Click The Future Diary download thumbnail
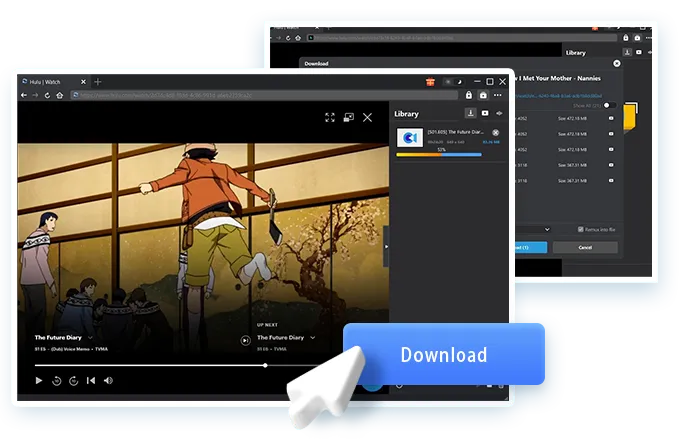686x439 pixels. [x=410, y=138]
